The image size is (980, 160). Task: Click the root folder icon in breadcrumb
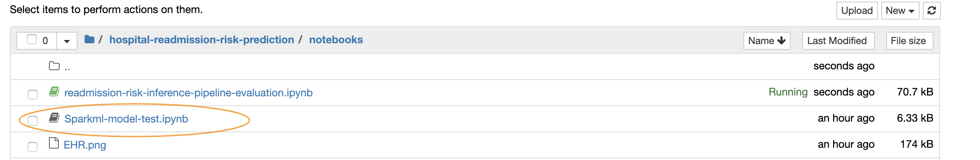[89, 39]
